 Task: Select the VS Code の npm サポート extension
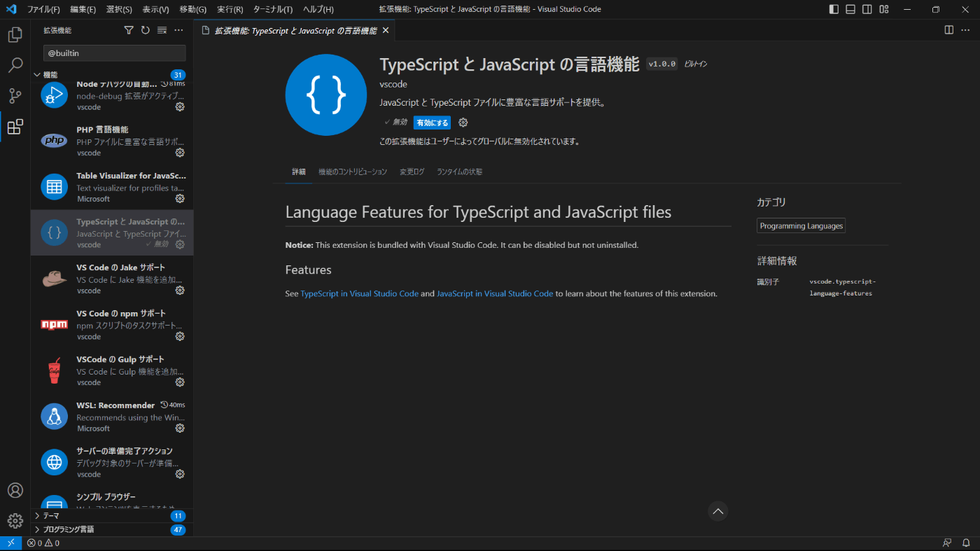pyautogui.click(x=112, y=325)
